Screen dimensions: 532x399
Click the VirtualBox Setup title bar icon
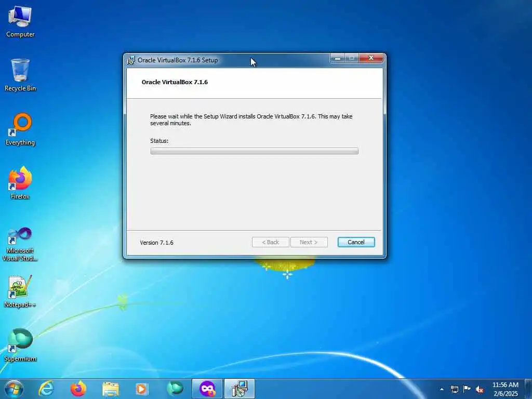point(130,60)
